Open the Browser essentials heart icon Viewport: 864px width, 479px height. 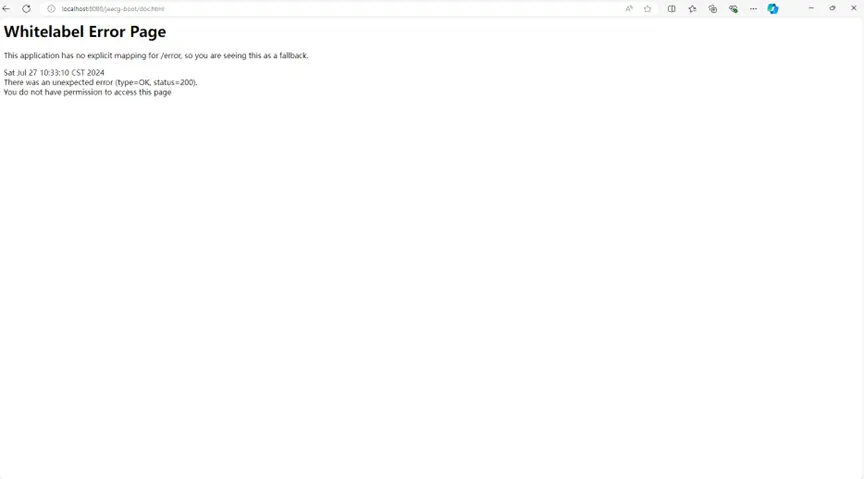(733, 9)
